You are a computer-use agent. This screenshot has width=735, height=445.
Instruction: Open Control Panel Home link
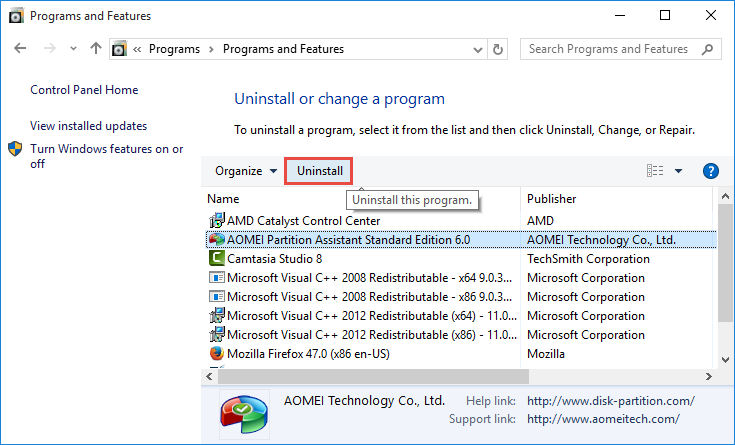(x=84, y=90)
